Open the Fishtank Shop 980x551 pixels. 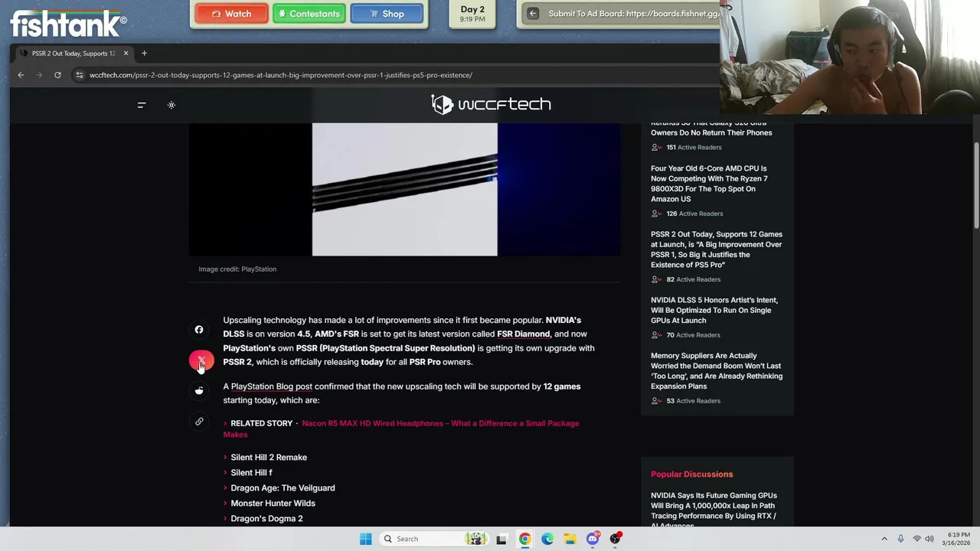tap(387, 14)
